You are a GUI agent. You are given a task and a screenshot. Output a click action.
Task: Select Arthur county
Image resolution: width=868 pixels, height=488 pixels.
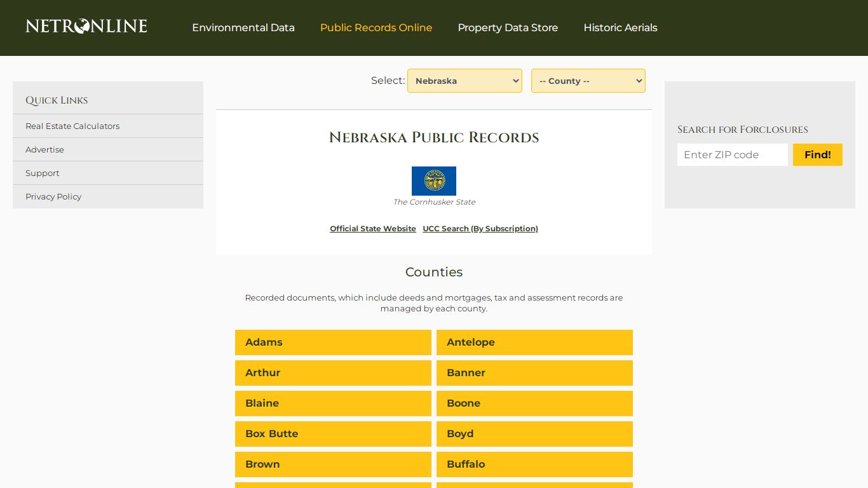click(333, 372)
